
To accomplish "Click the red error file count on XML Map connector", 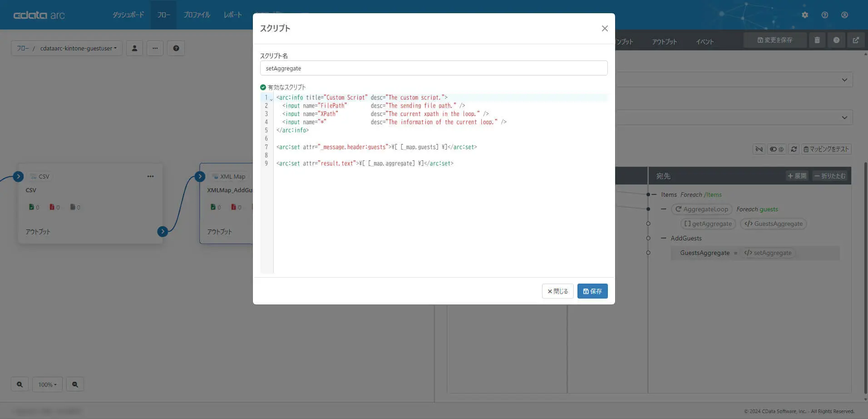I will (x=236, y=207).
